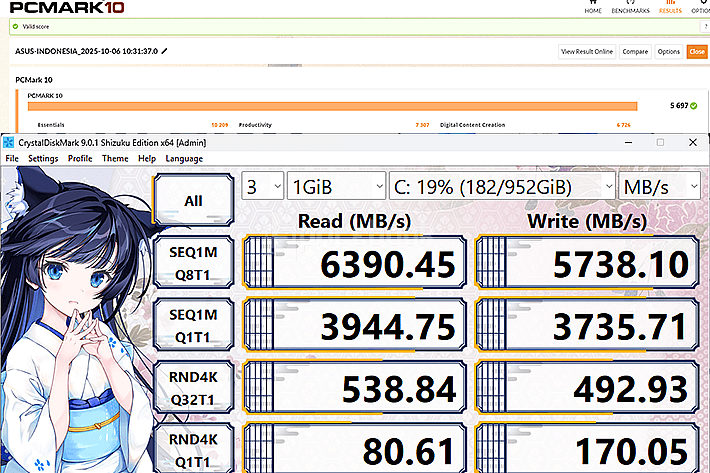Click the PCMark 10 section heading

[34, 80]
